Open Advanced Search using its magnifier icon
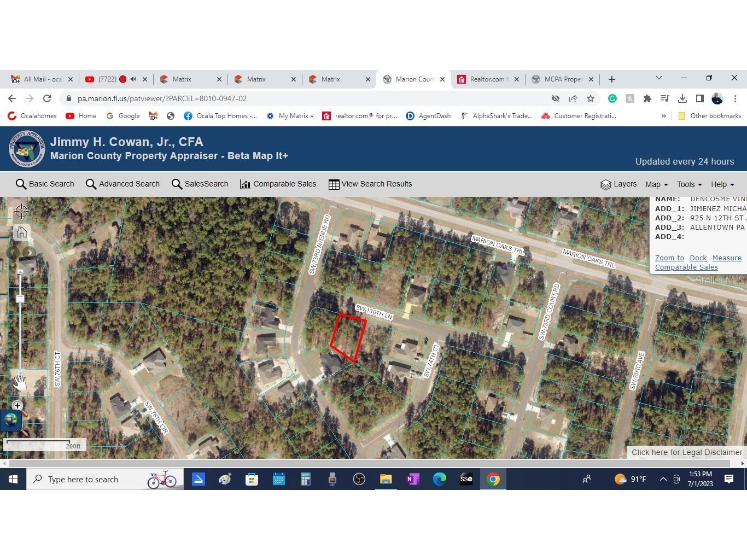Viewport: 747px width, 560px height. point(91,184)
